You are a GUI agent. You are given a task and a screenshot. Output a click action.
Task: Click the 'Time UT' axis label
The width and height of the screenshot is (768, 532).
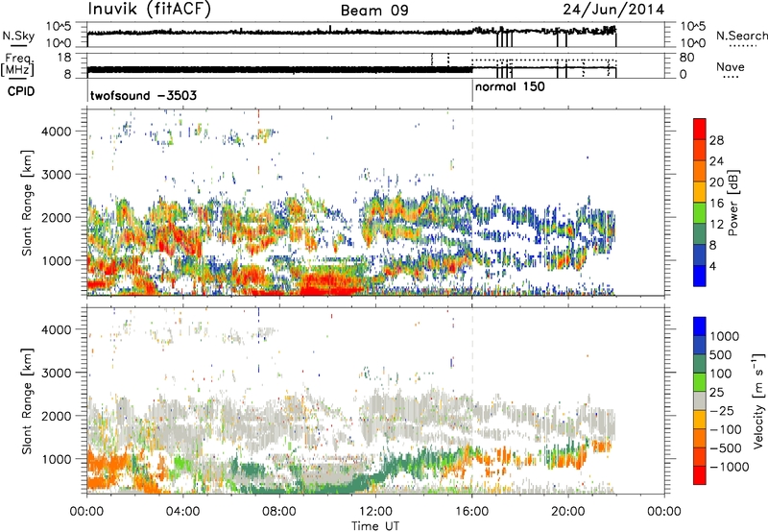[375, 526]
